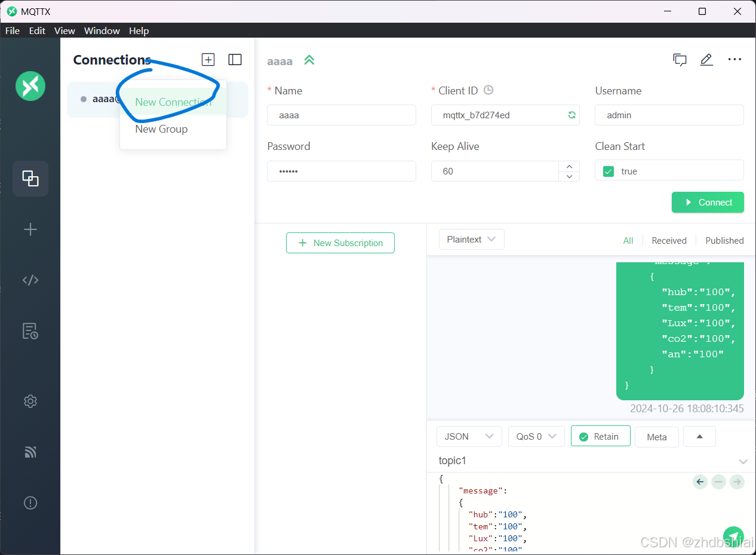Viewport: 756px width, 555px height.
Task: Open the Plaintext format dropdown
Action: point(472,240)
